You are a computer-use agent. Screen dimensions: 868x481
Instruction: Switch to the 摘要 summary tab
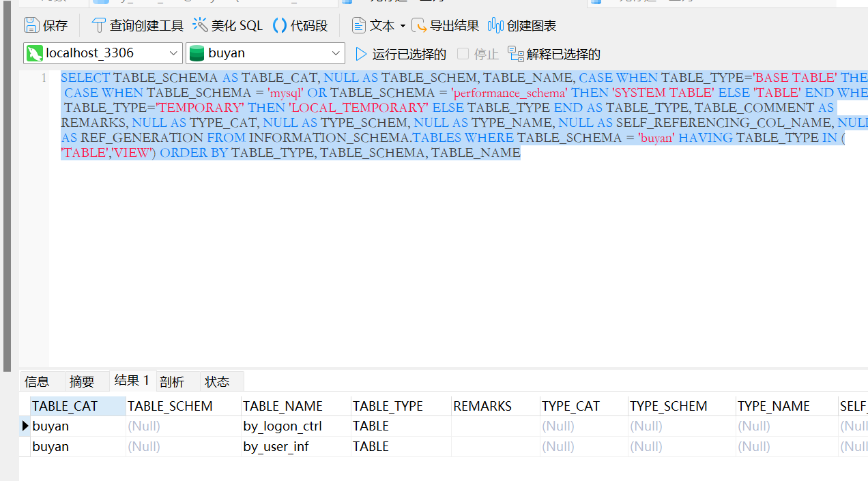point(82,381)
